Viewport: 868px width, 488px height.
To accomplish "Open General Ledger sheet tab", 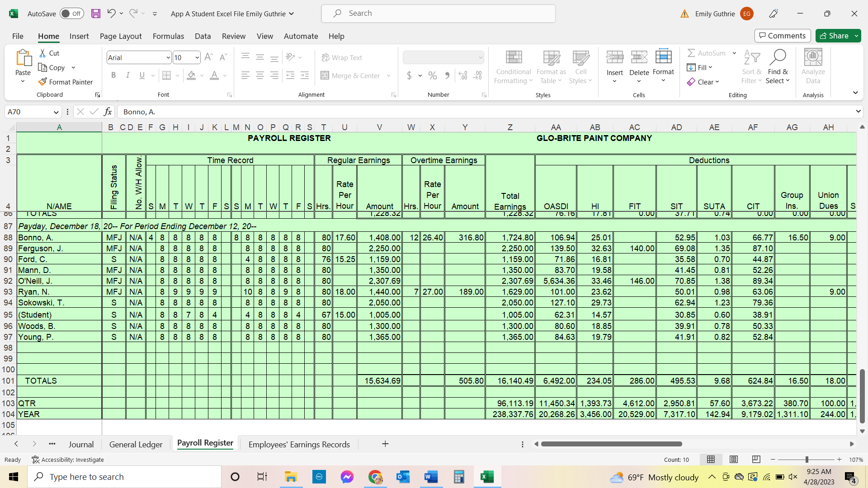I will click(136, 445).
